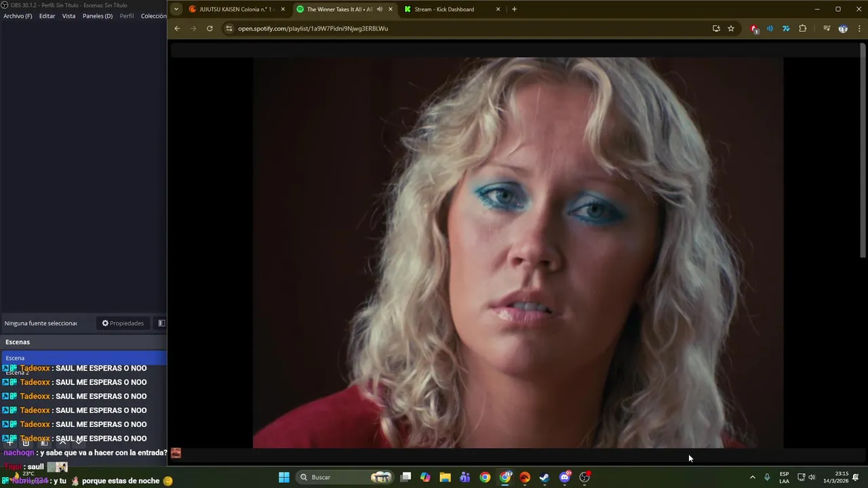This screenshot has width=868, height=488.
Task: Go forward in the browser
Action: point(193,28)
